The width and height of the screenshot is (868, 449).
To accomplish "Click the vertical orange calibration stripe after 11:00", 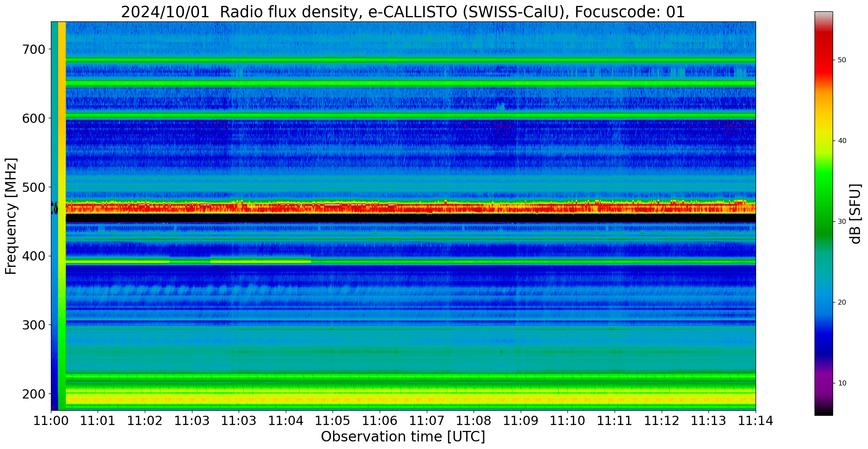I will [x=62, y=216].
